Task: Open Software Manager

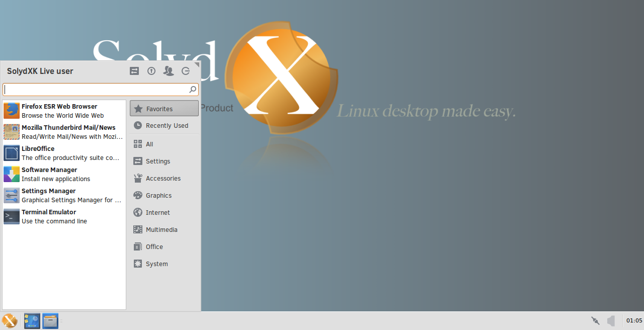Action: click(64, 174)
